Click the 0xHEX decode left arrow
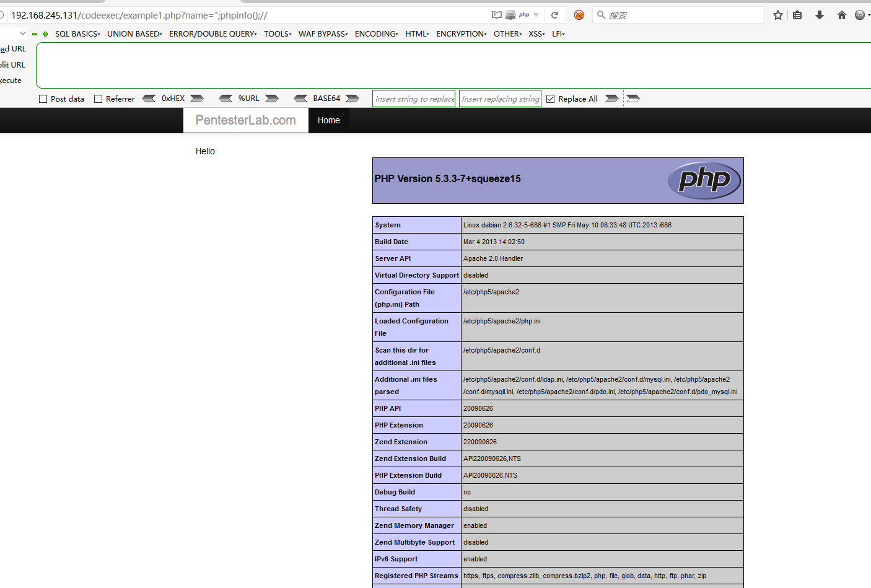This screenshot has width=871, height=588. (x=149, y=99)
